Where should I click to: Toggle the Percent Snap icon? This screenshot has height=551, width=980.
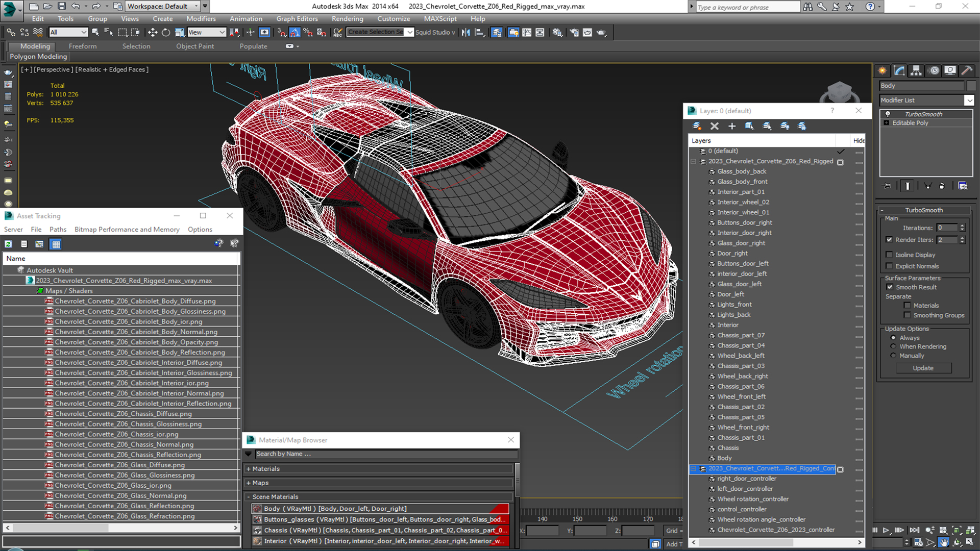coord(308,32)
